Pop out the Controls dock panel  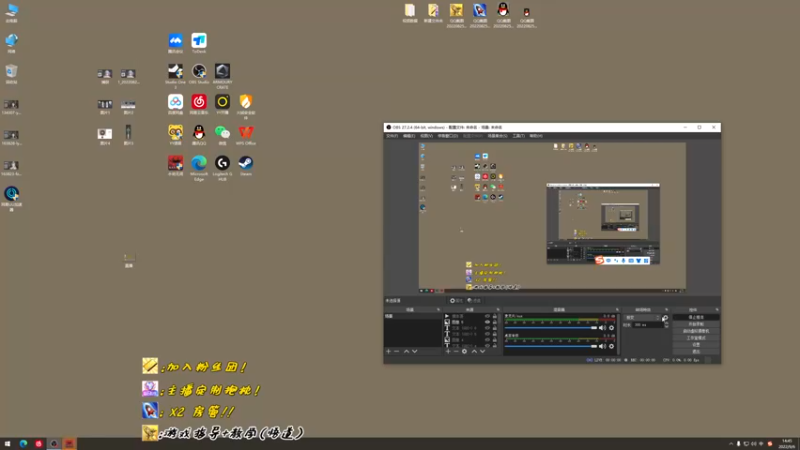(x=717, y=310)
